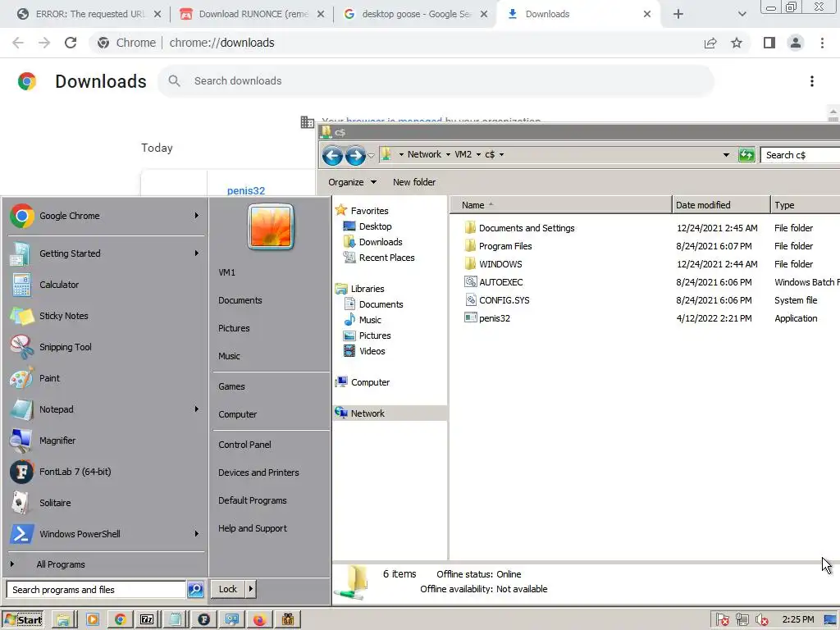840x630 pixels.
Task: Sort by Date modified column
Action: point(720,205)
